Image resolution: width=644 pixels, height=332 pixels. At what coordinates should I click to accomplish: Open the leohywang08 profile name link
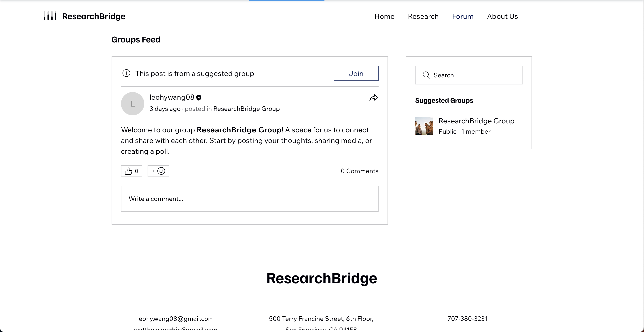pos(172,97)
